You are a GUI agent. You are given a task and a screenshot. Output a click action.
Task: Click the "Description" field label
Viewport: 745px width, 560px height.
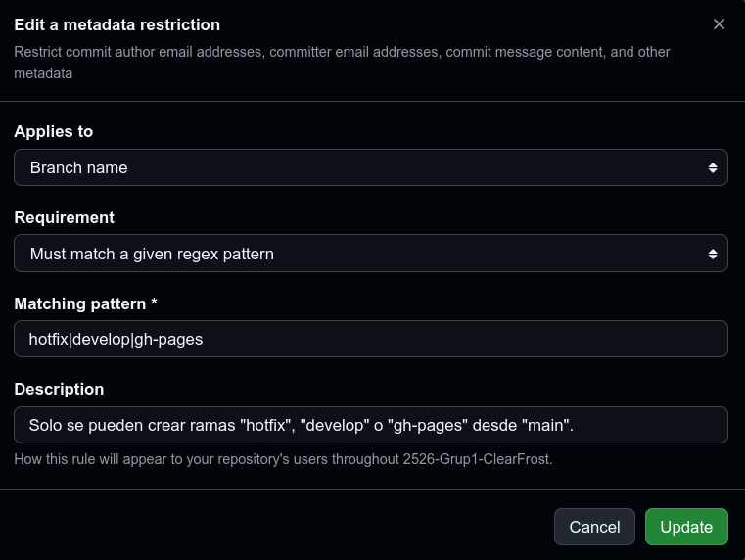pyautogui.click(x=59, y=389)
